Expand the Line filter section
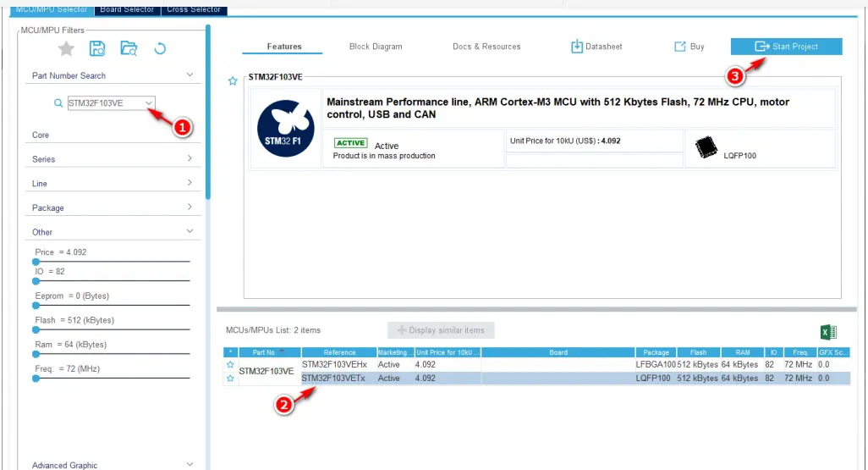868x470 pixels. pyautogui.click(x=190, y=183)
